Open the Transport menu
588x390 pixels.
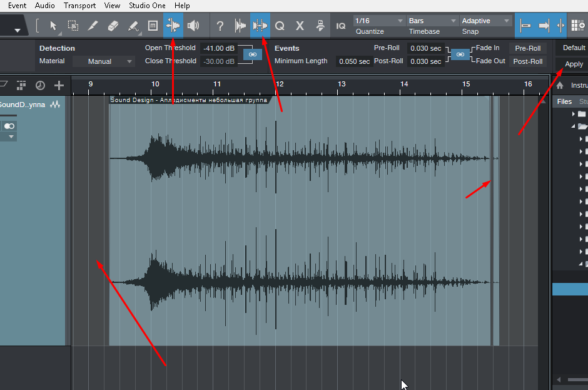pos(79,6)
